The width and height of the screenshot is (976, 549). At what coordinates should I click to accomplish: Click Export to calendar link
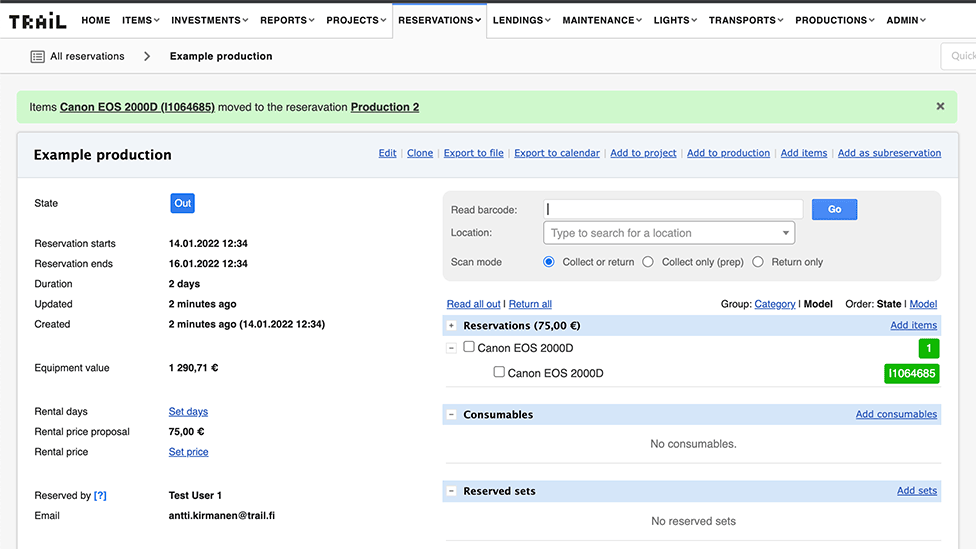click(x=557, y=153)
